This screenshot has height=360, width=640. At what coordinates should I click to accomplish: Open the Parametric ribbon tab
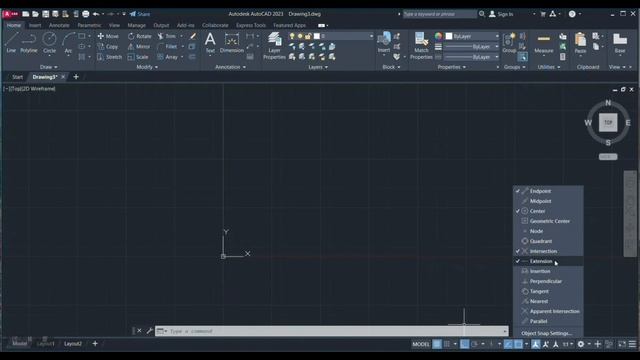(x=89, y=25)
